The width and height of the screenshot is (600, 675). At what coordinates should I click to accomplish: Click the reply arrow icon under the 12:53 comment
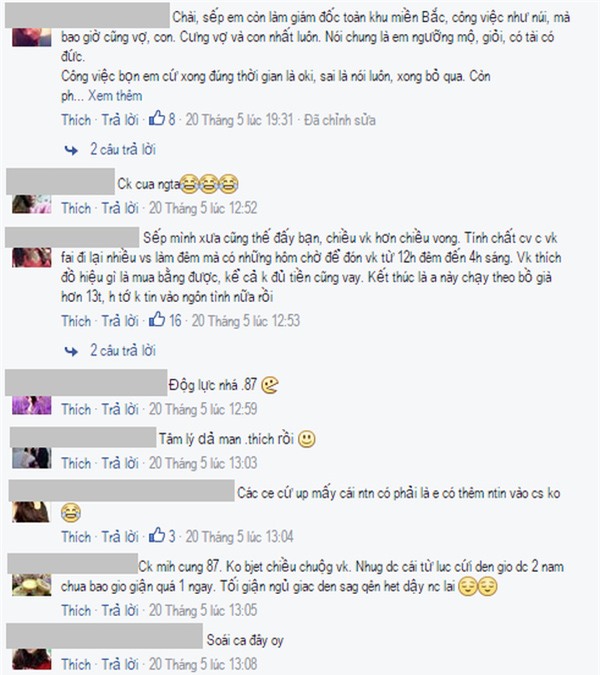click(x=71, y=351)
